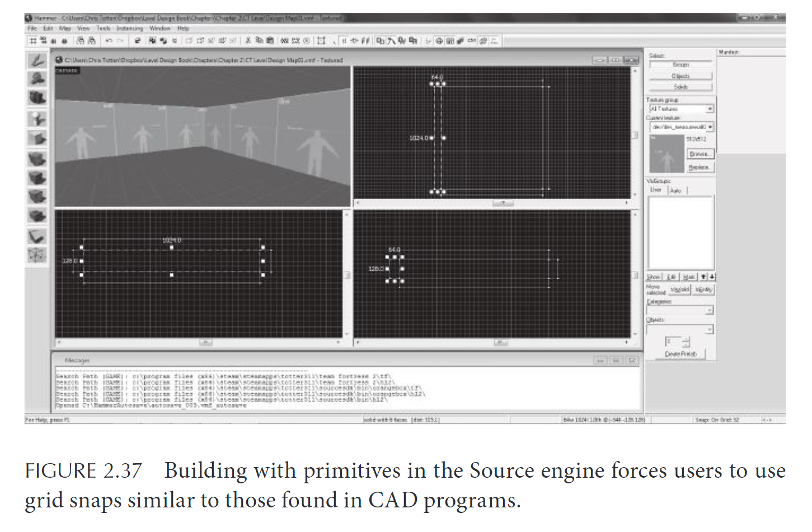The height and width of the screenshot is (532, 812).
Task: Switch to the VisGroups Auto tab
Action: [676, 191]
